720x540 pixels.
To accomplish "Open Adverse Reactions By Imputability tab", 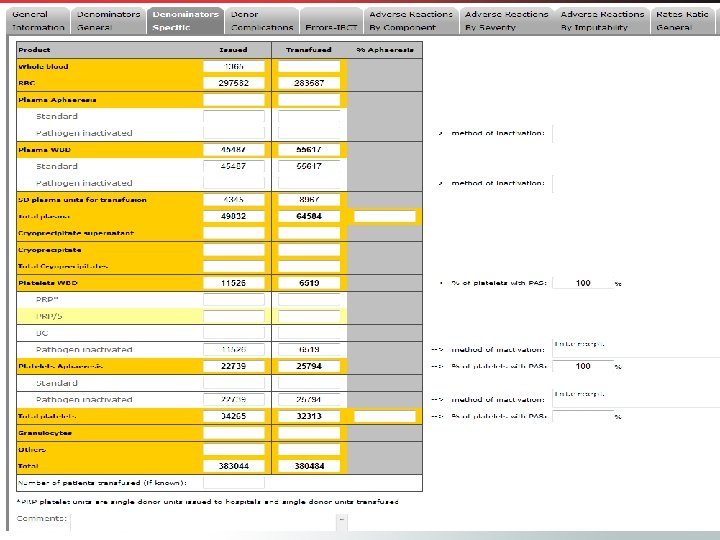I will (x=602, y=21).
